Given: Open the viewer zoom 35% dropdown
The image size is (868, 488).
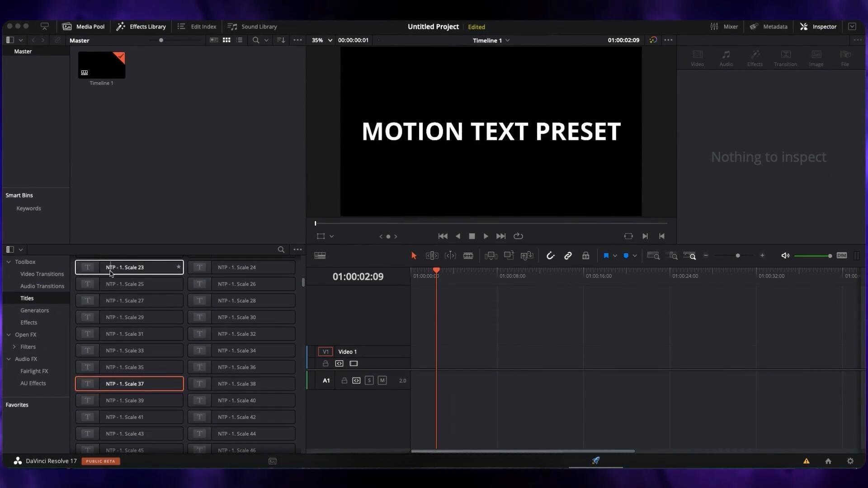Looking at the screenshot, I should coord(321,40).
